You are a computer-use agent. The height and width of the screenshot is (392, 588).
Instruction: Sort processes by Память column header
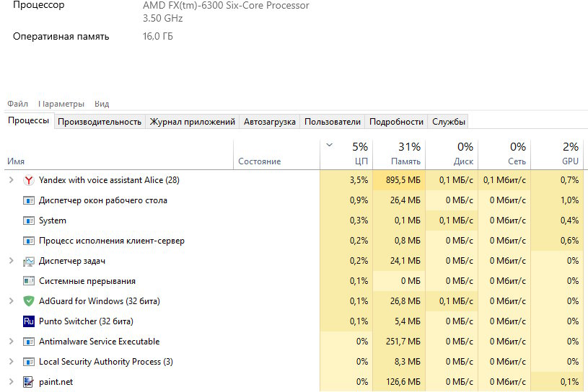[399, 154]
